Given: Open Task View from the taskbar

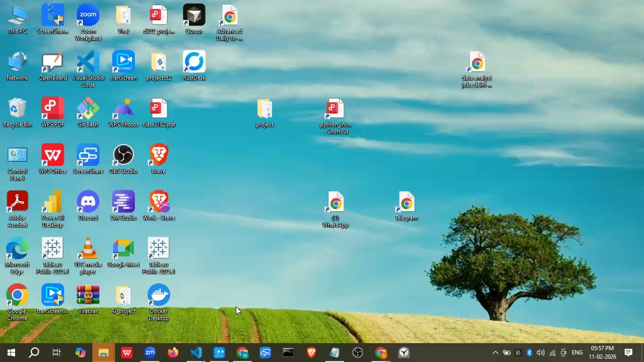Looking at the screenshot, I should (x=56, y=352).
